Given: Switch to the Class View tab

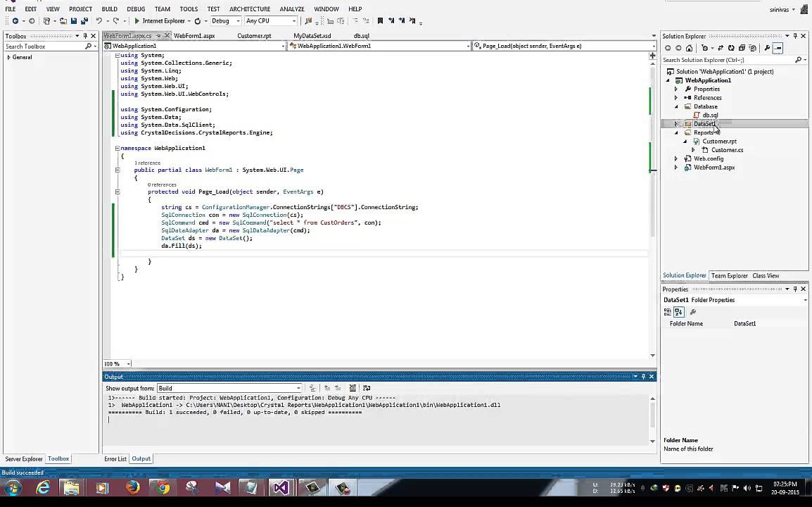Looking at the screenshot, I should (x=766, y=276).
